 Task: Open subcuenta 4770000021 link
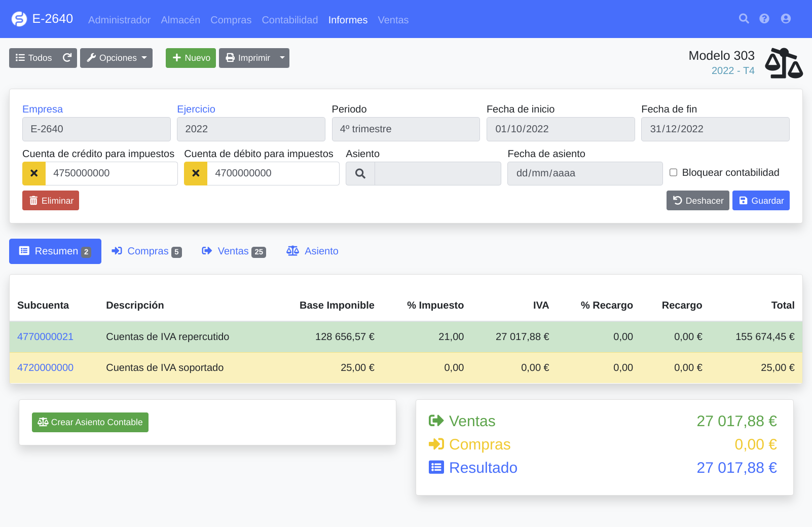point(45,336)
